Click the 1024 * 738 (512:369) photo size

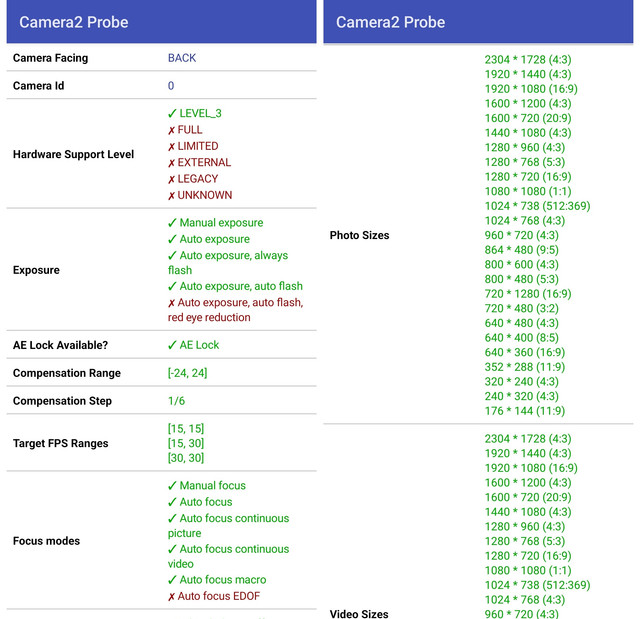point(537,206)
